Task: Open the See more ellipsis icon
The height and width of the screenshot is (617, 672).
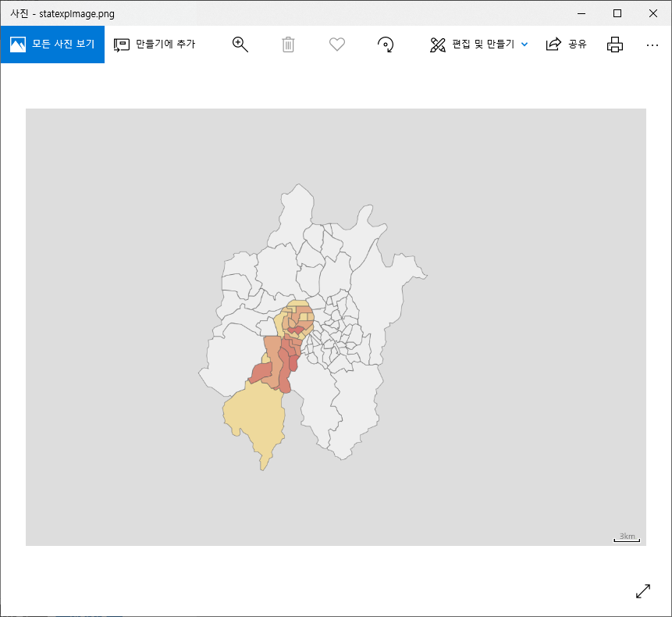Action: pyautogui.click(x=652, y=45)
